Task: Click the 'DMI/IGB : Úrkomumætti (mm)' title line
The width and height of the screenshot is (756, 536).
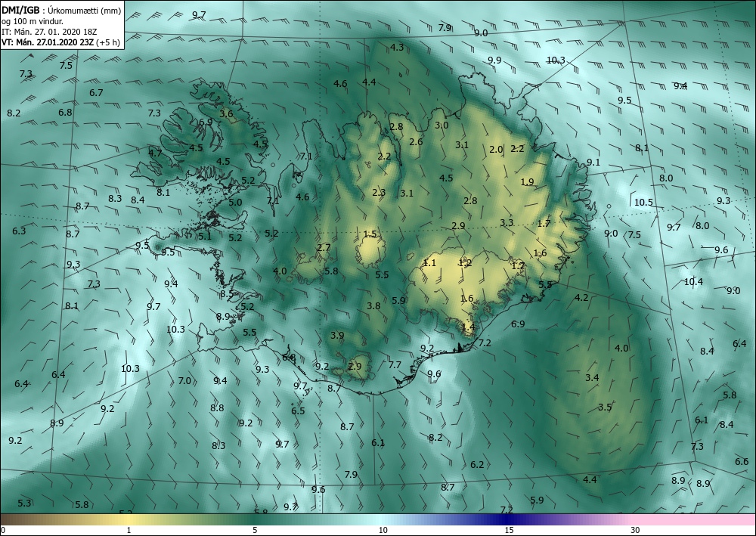Action: click(x=60, y=10)
